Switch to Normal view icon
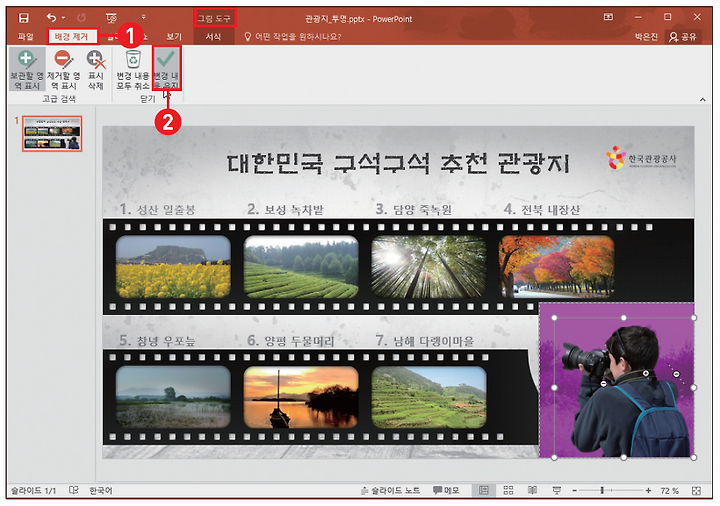The width and height of the screenshot is (720, 506). (484, 491)
